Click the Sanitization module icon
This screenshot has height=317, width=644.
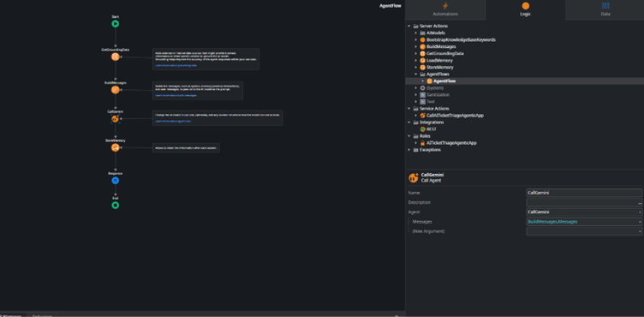click(x=423, y=94)
